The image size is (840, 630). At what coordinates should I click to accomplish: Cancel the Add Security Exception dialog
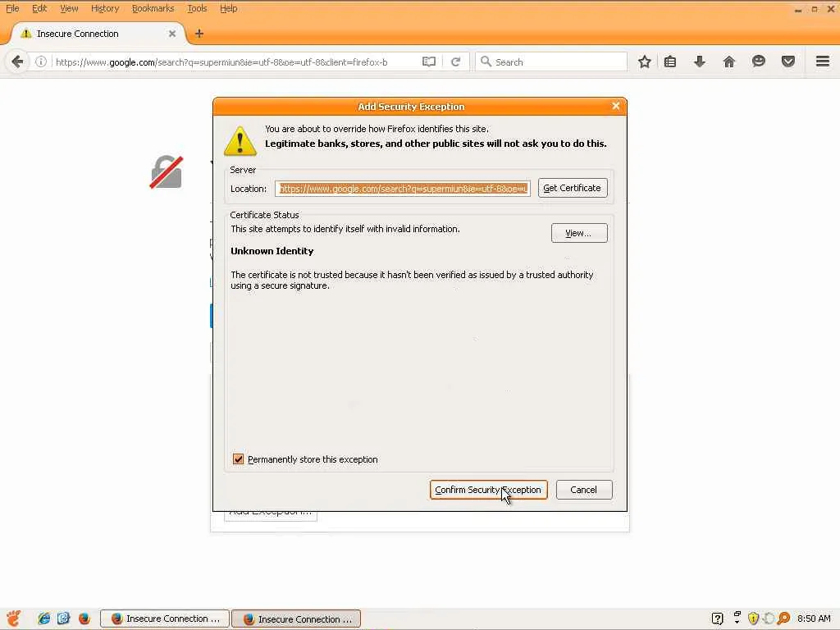584,490
